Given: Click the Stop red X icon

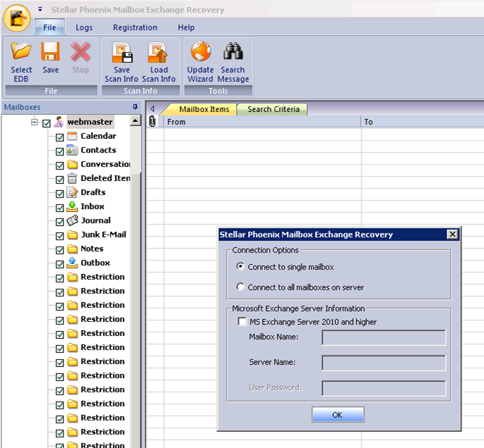Looking at the screenshot, I should coord(80,51).
